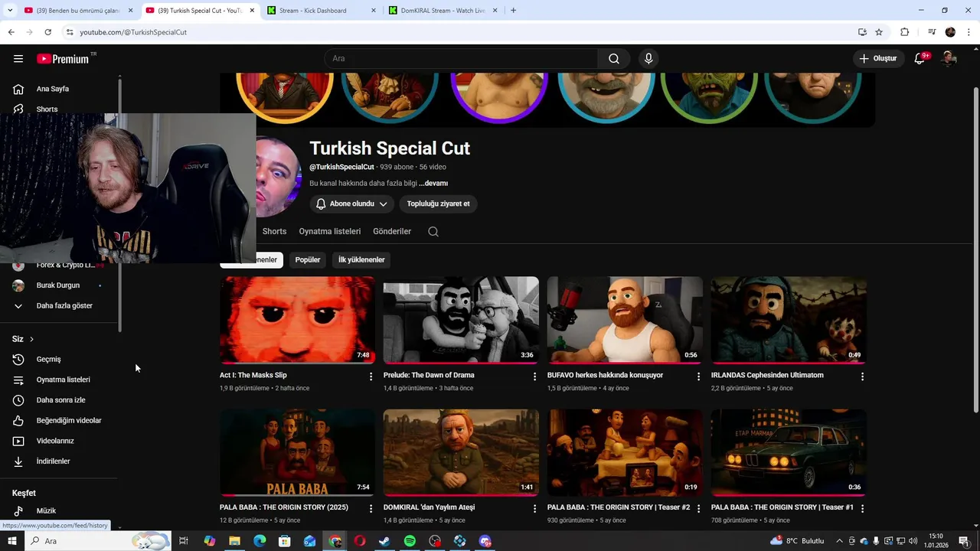Image resolution: width=980 pixels, height=551 pixels.
Task: Open Spotify from the taskbar
Action: click(410, 541)
